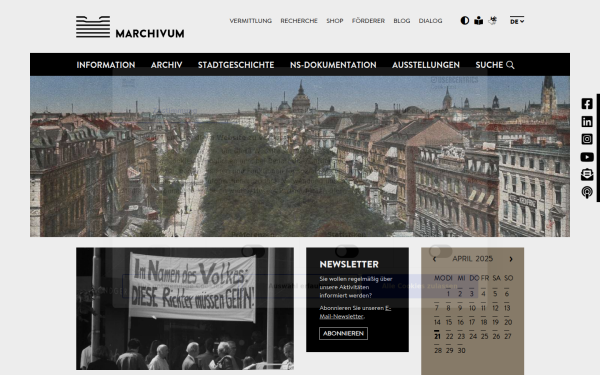Select April 27 in the calendar
Image resolution: width=600 pixels, height=375 pixels.
click(508, 336)
